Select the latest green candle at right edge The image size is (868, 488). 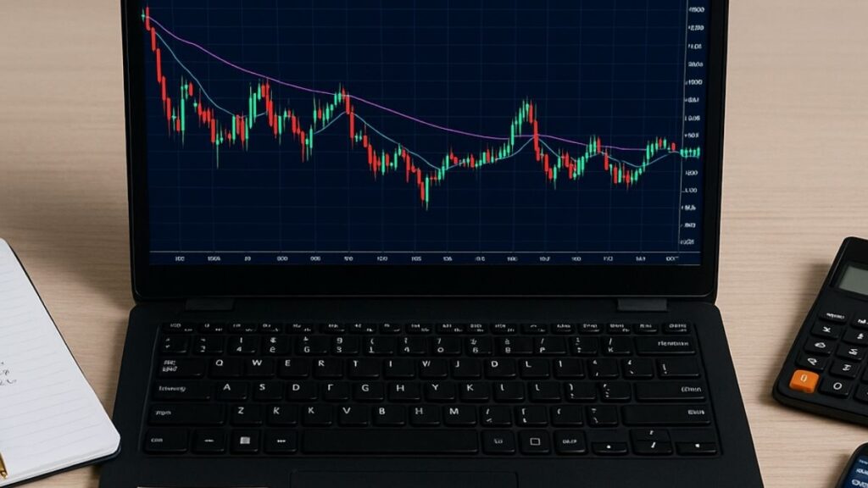click(x=695, y=152)
